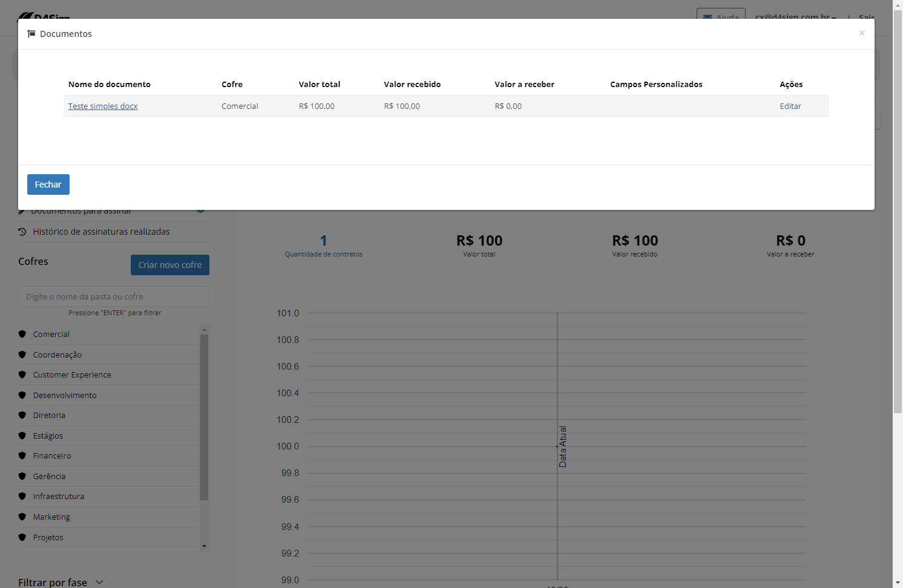Click the shield icon next to Comercial
903x588 pixels.
22,334
